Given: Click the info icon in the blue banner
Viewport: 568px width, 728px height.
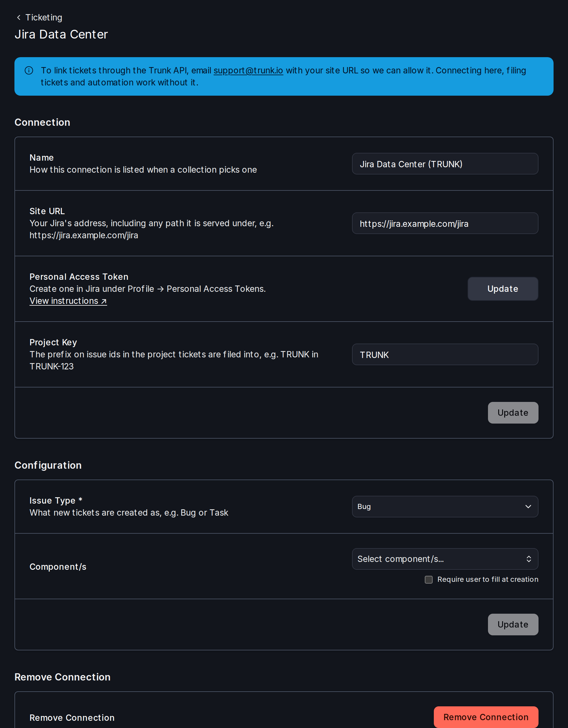Looking at the screenshot, I should [x=29, y=70].
